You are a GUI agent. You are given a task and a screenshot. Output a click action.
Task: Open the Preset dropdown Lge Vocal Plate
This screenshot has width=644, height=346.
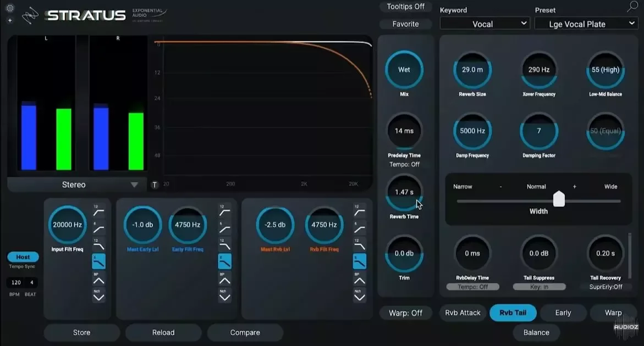tap(586, 24)
